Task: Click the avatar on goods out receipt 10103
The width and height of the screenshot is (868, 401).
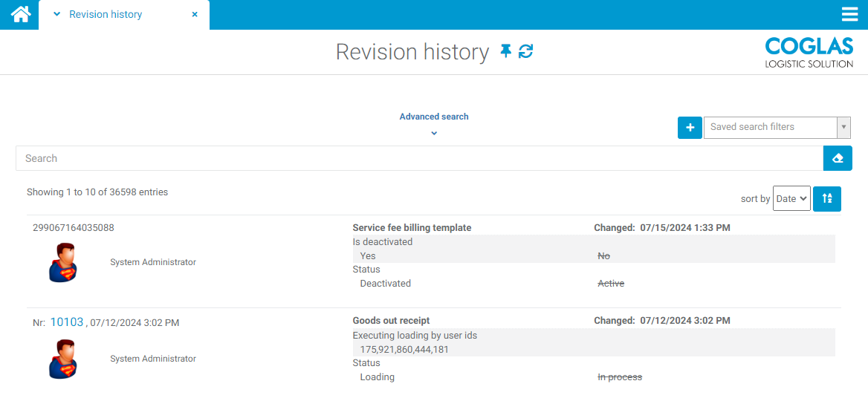Action: click(63, 359)
